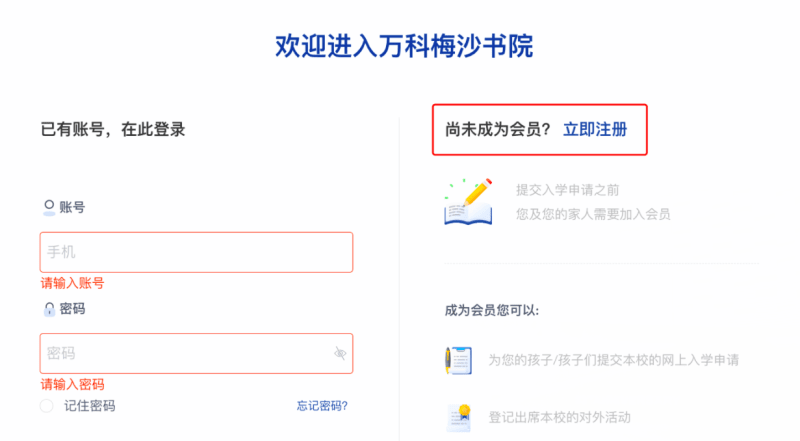Focus the 手机 account input field
Screen dimensions: 800x441
point(196,252)
